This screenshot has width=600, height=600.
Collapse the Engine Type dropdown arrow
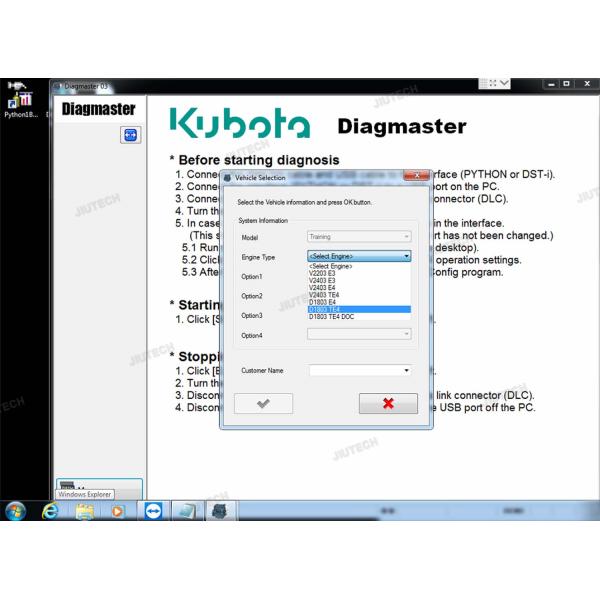pos(406,257)
